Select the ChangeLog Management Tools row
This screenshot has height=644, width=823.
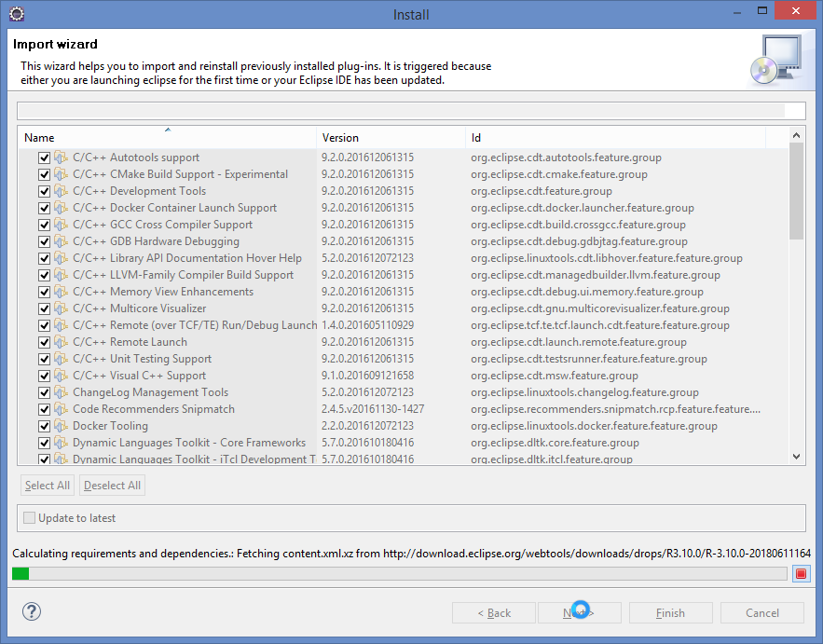150,392
